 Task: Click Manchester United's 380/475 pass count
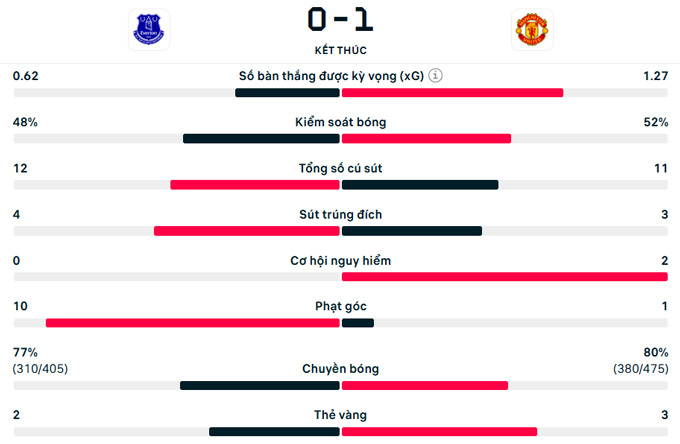point(640,370)
